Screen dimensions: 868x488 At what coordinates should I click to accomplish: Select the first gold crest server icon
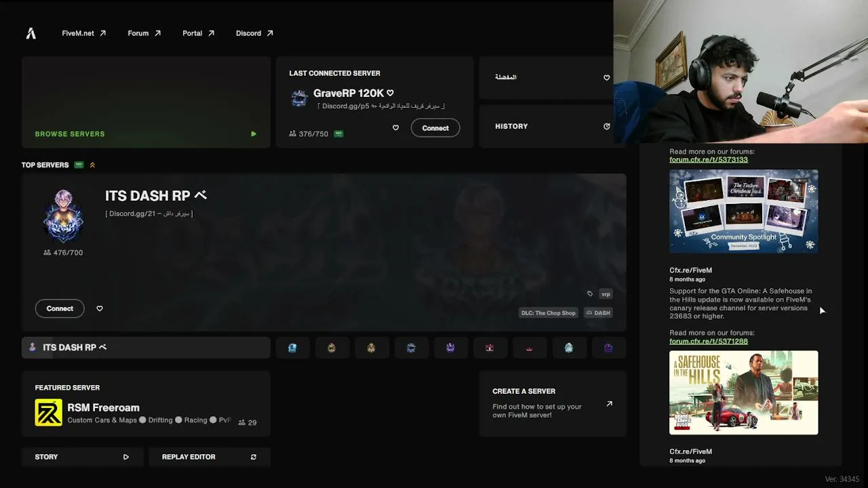332,348
